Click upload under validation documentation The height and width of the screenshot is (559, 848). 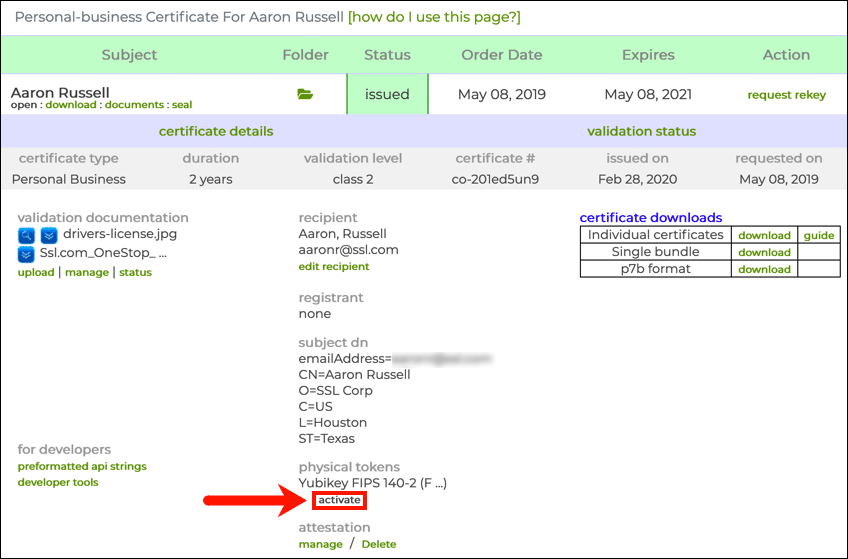36,272
